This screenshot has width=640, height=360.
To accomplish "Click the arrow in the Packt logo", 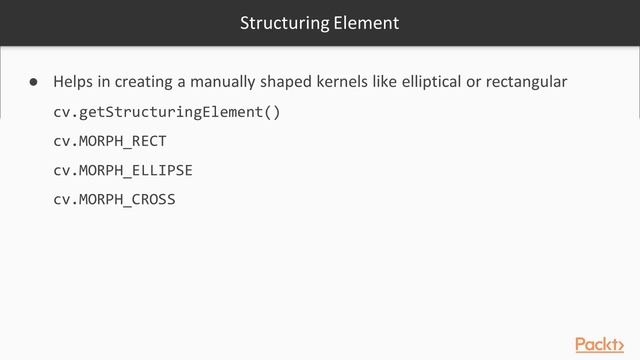I will (x=621, y=346).
